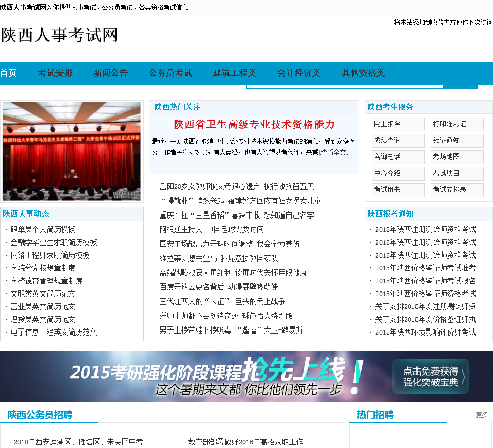This screenshot has width=493, height=448.
Task: Click 关于安排2015年度价格鉴证师执 notice
Action: 425,320
